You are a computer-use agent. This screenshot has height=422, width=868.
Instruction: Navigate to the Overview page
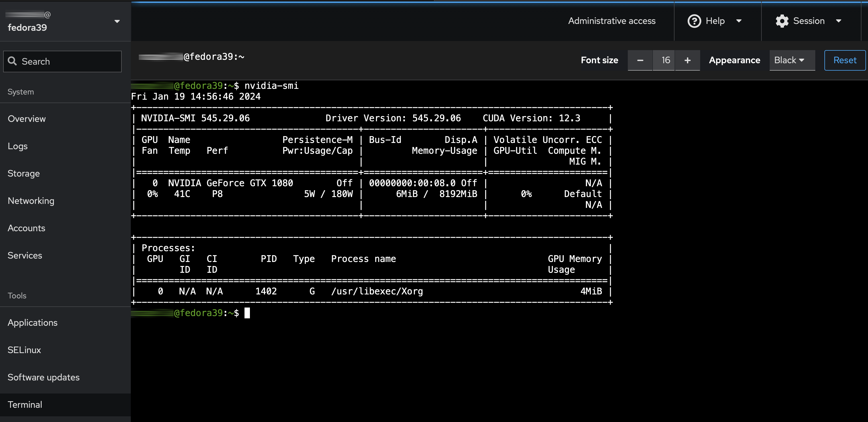(27, 118)
